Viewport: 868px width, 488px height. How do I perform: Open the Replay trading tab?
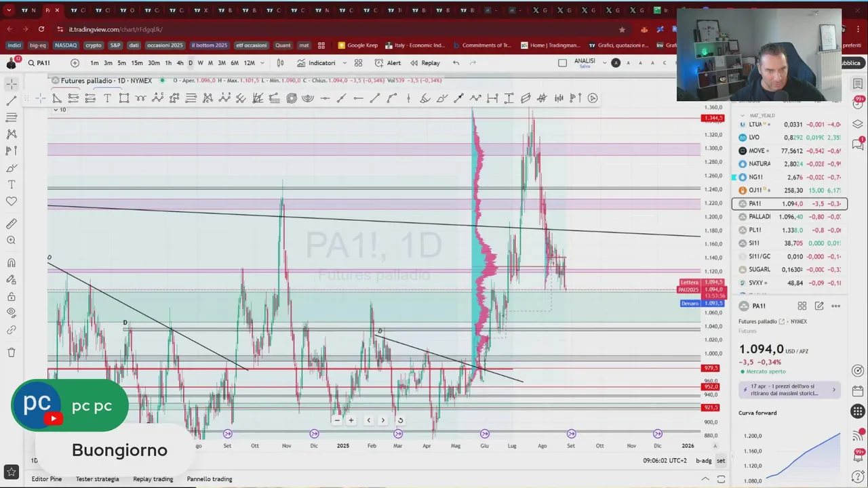coord(153,479)
